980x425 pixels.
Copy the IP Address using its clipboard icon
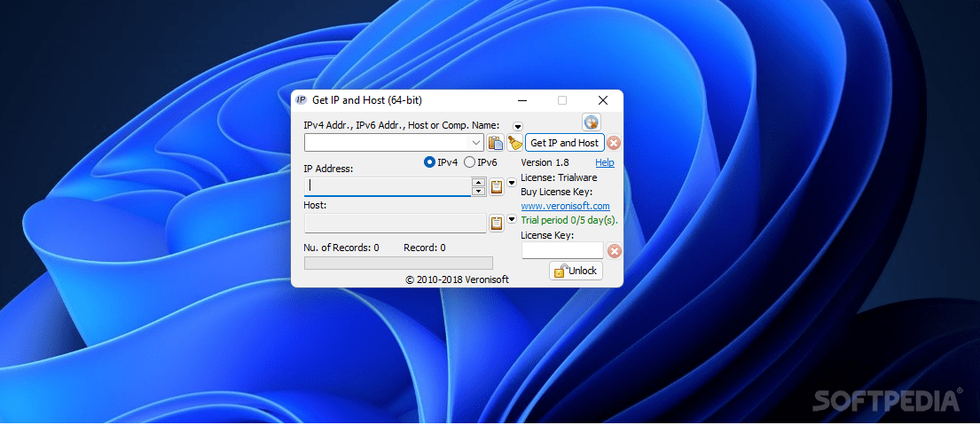497,186
